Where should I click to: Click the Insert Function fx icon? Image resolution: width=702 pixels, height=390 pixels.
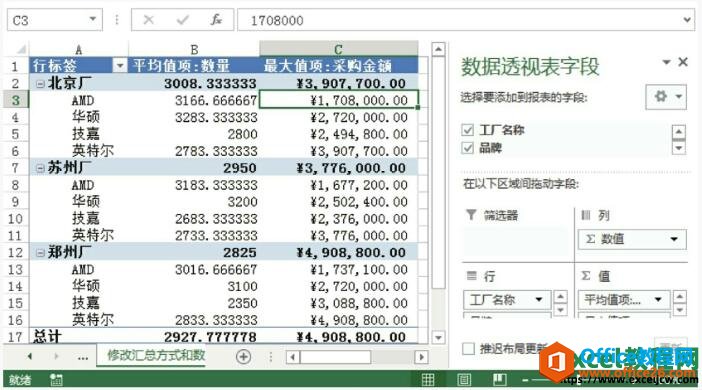(216, 20)
